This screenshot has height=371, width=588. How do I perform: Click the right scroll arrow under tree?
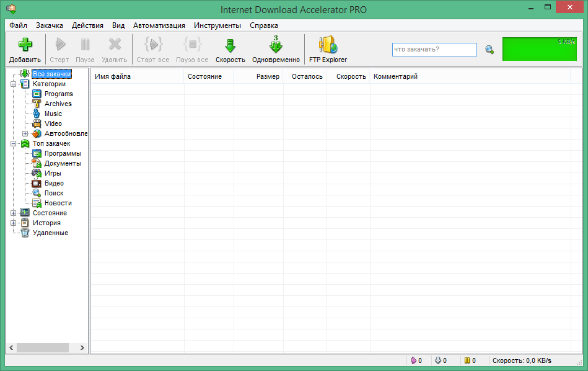82,347
